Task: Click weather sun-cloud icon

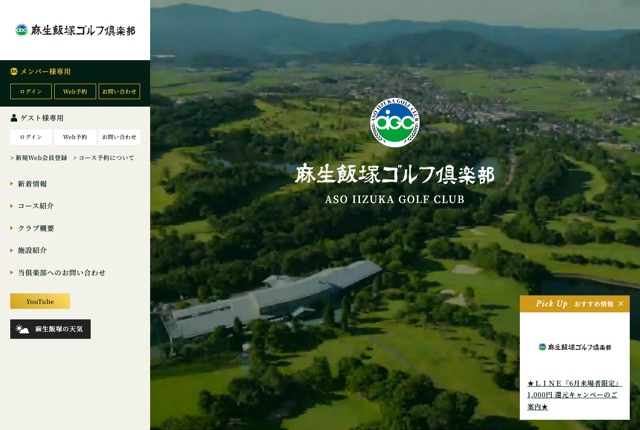Action: tap(22, 329)
